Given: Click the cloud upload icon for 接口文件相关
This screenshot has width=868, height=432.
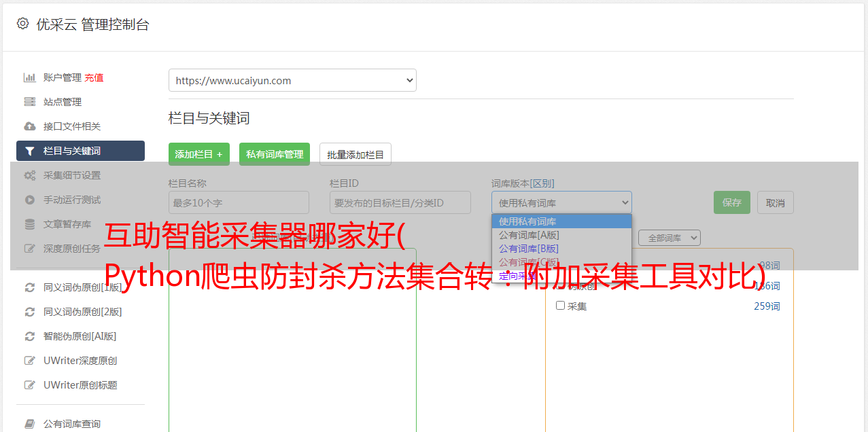Looking at the screenshot, I should click(x=30, y=126).
